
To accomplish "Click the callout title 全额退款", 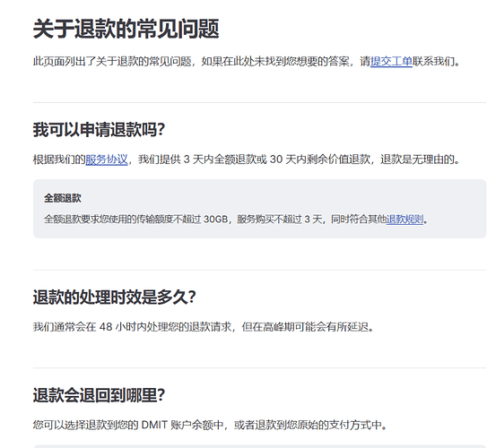I will click(x=63, y=198).
